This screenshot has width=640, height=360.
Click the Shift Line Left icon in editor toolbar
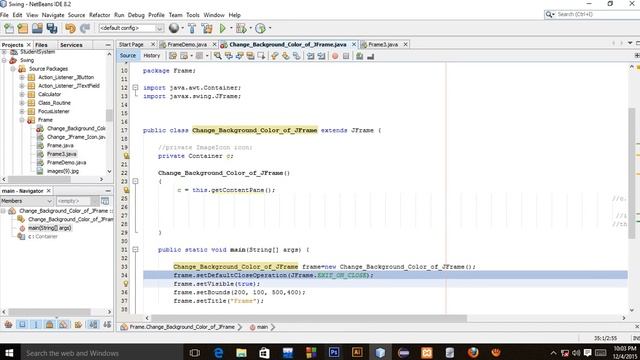click(311, 56)
